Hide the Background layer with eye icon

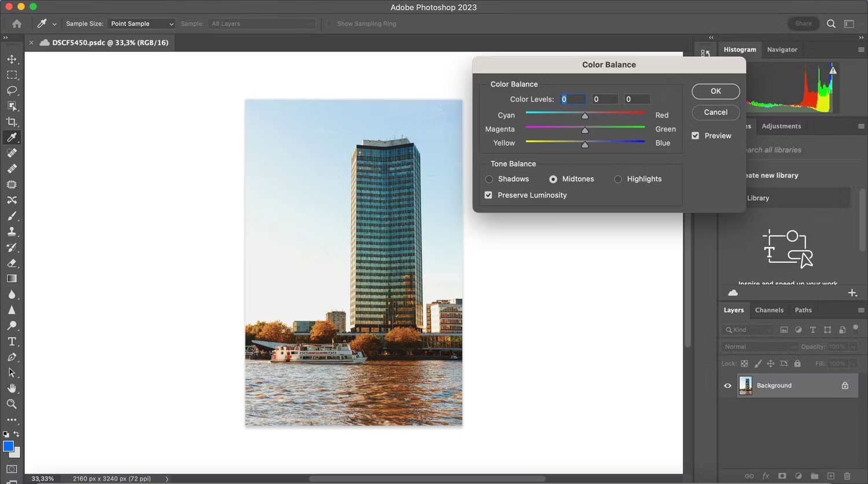tap(728, 386)
